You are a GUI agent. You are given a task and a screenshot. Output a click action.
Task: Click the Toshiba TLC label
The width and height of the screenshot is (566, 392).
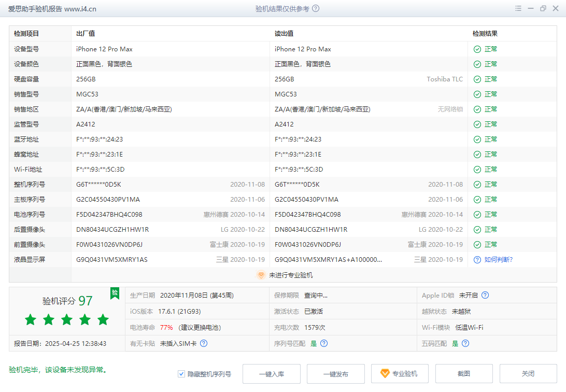pyautogui.click(x=445, y=79)
